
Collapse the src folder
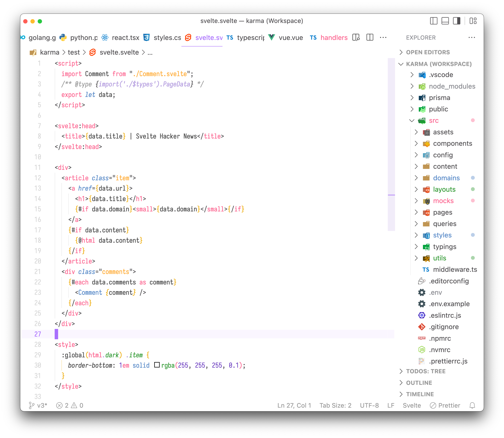pos(434,120)
